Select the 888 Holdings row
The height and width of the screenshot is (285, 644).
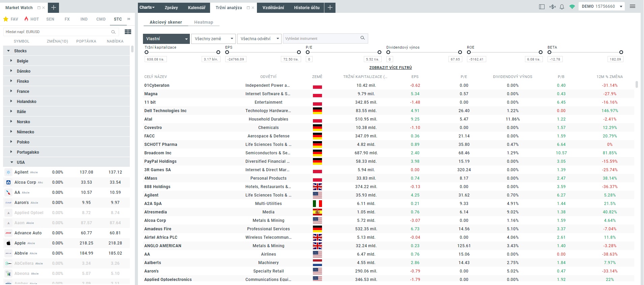coord(388,187)
